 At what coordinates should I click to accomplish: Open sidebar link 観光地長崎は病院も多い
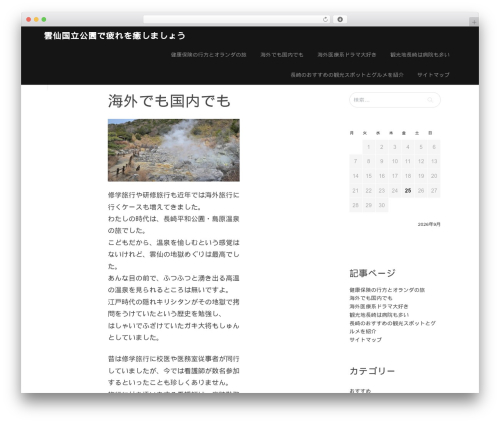(379, 315)
